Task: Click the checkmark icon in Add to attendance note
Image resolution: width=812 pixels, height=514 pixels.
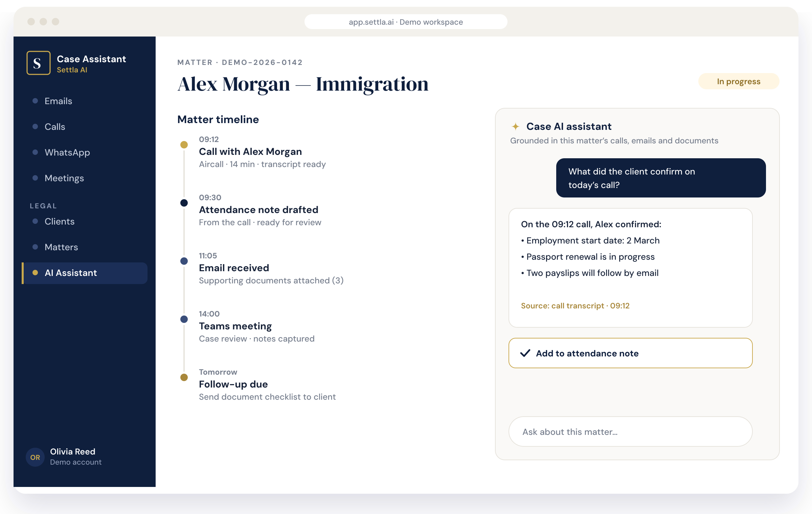Action: pyautogui.click(x=525, y=353)
